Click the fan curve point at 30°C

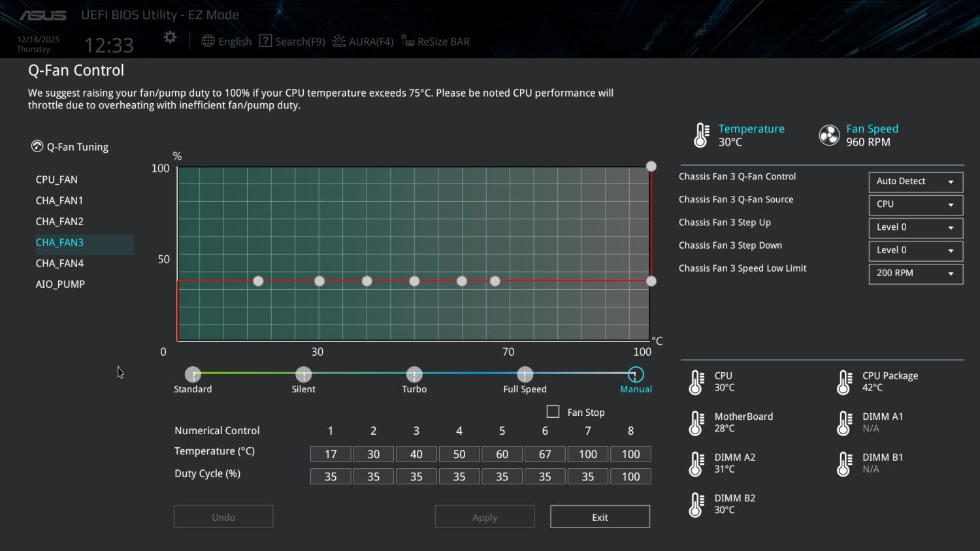point(319,281)
